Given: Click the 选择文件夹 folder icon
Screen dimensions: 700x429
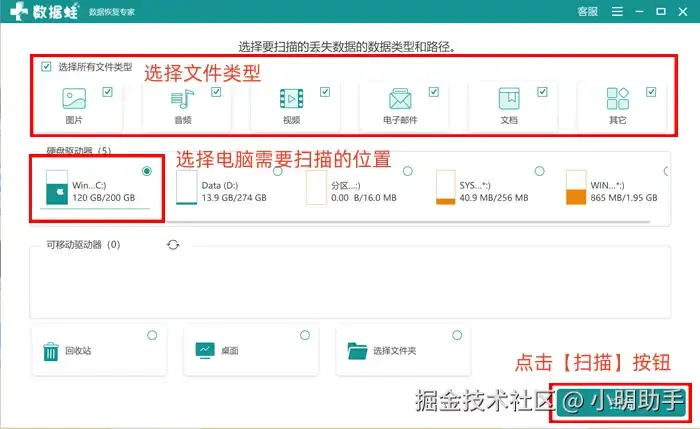Looking at the screenshot, I should pyautogui.click(x=357, y=351).
